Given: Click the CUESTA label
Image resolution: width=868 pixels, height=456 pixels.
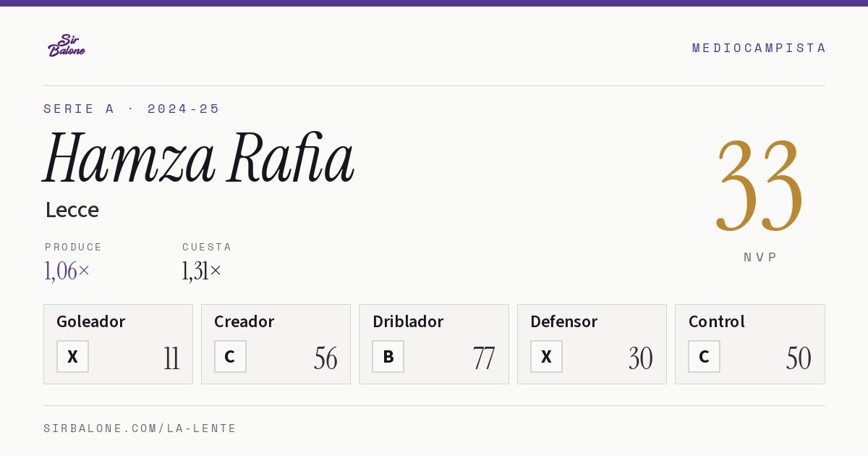Looking at the screenshot, I should (207, 247).
